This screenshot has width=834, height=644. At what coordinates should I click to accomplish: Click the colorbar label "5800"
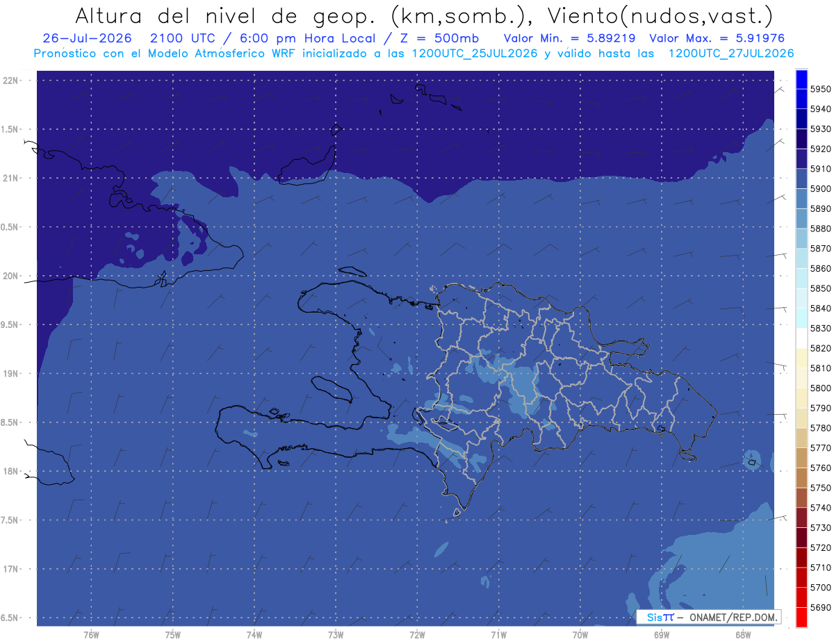tap(820, 388)
